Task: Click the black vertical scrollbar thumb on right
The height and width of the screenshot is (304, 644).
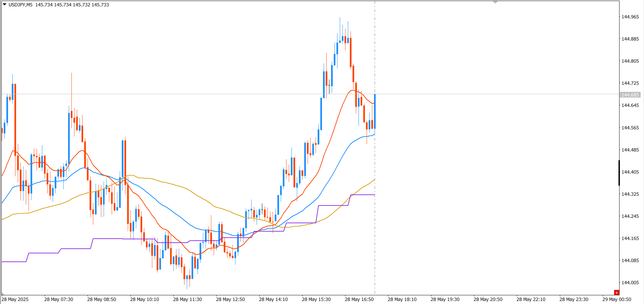Action: 619,173
